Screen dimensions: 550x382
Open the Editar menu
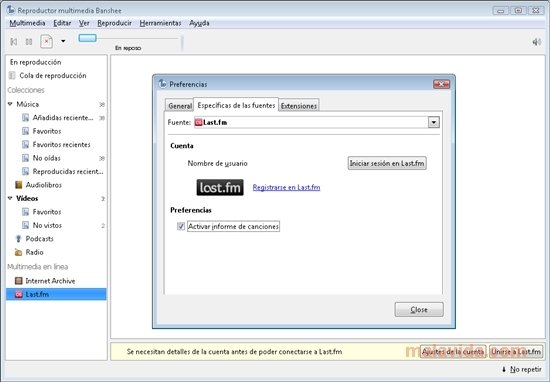click(x=62, y=23)
